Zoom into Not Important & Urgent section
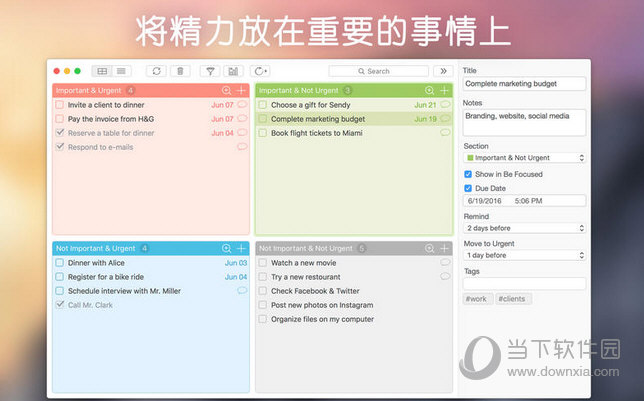 pyautogui.click(x=226, y=248)
